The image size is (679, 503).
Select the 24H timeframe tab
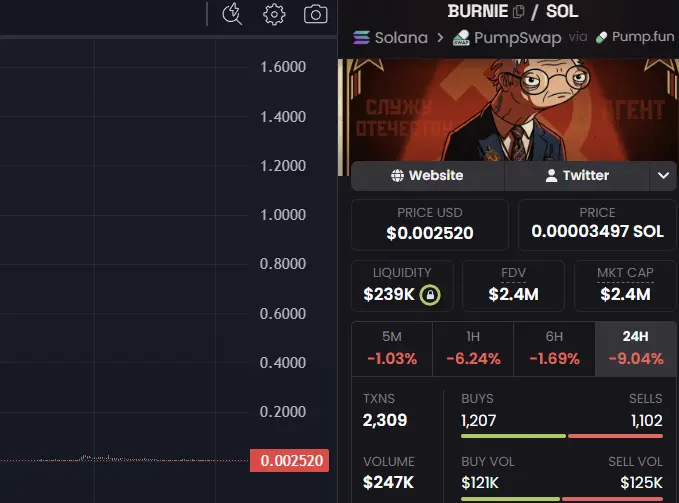[636, 348]
